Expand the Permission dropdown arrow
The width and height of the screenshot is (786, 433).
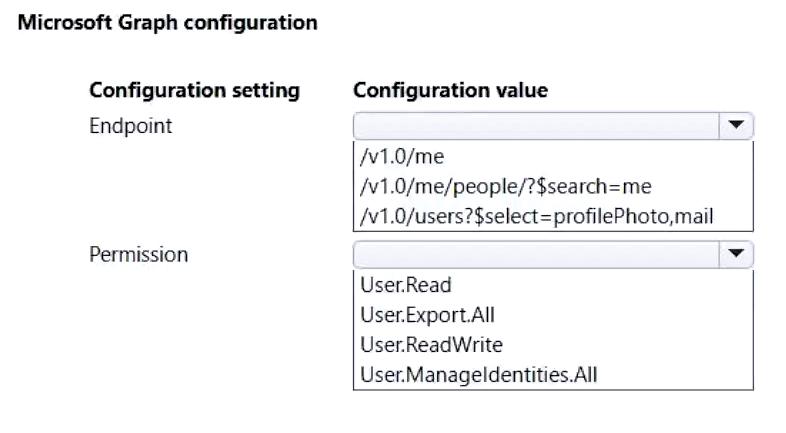point(736,254)
